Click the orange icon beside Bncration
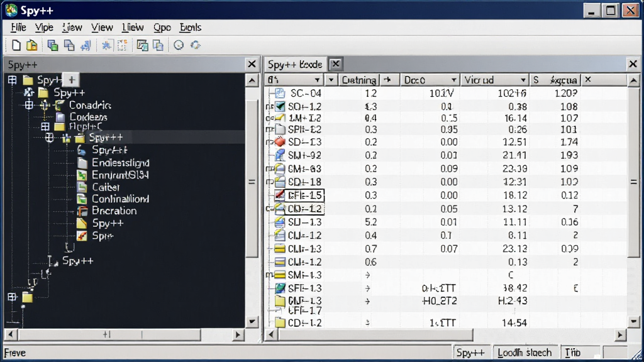The image size is (644, 362). tap(82, 211)
